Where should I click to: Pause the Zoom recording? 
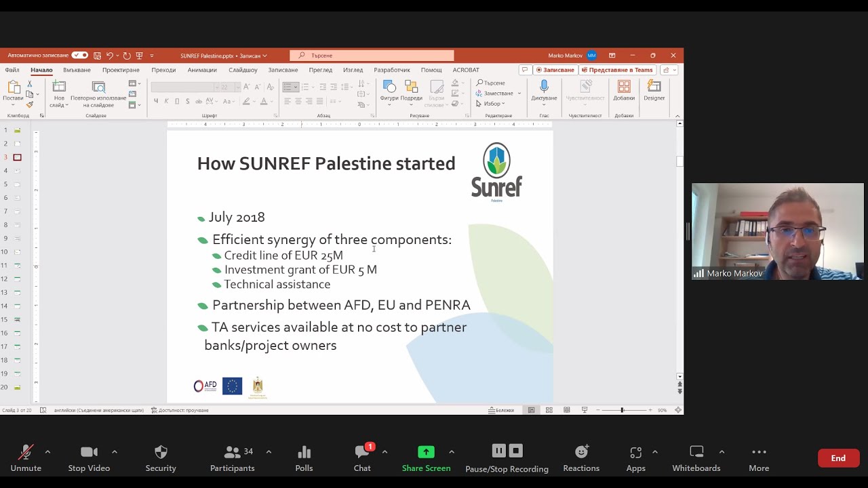click(x=498, y=451)
